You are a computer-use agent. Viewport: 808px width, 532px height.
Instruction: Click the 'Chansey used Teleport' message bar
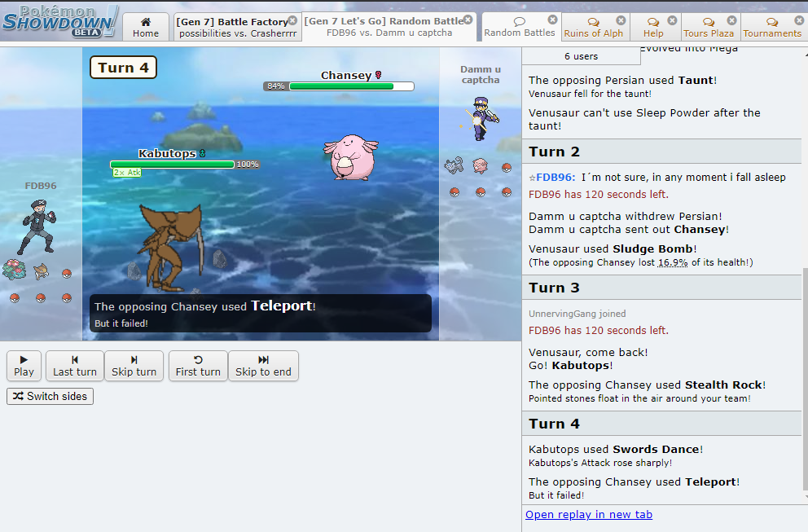click(260, 313)
